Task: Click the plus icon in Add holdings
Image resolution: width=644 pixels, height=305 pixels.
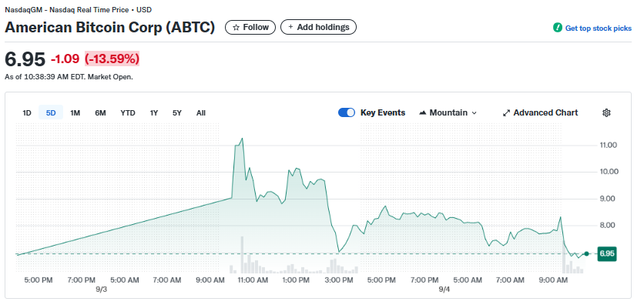Action: pyautogui.click(x=290, y=27)
